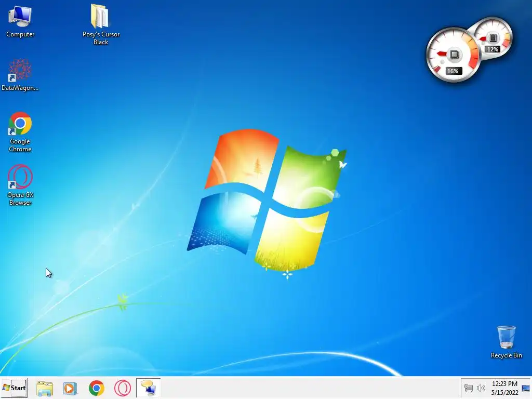This screenshot has width=532, height=399.
Task: Launch Windows Media Player from the taskbar
Action: pyautogui.click(x=70, y=388)
